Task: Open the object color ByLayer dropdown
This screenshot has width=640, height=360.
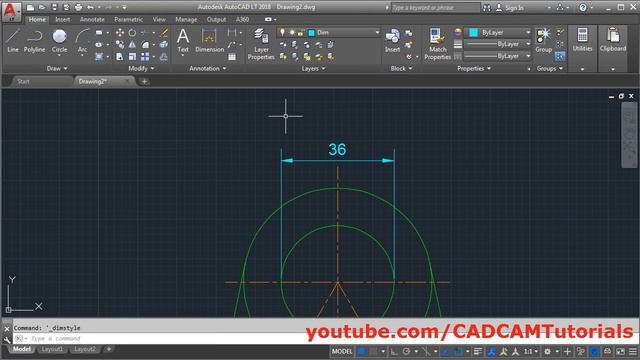Action: pos(528,32)
